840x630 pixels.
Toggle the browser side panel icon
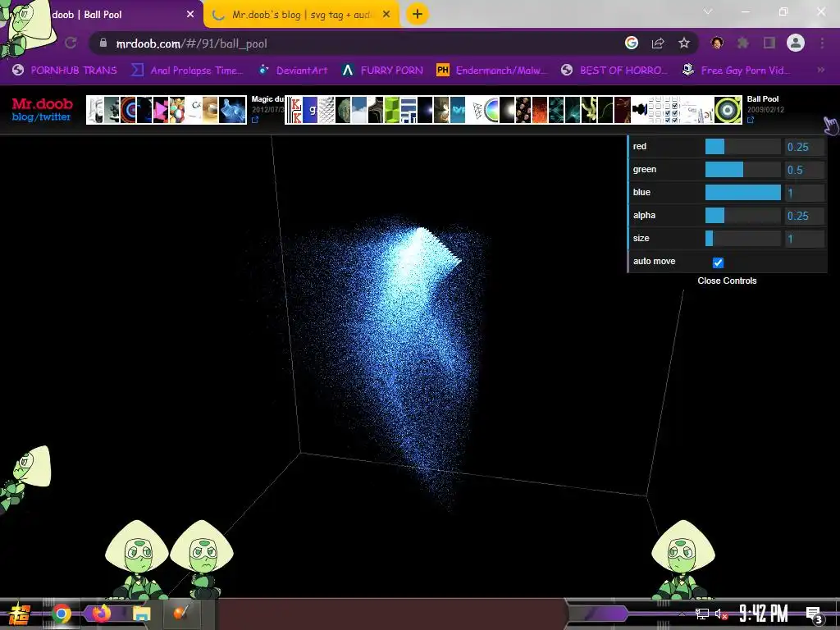coord(769,43)
